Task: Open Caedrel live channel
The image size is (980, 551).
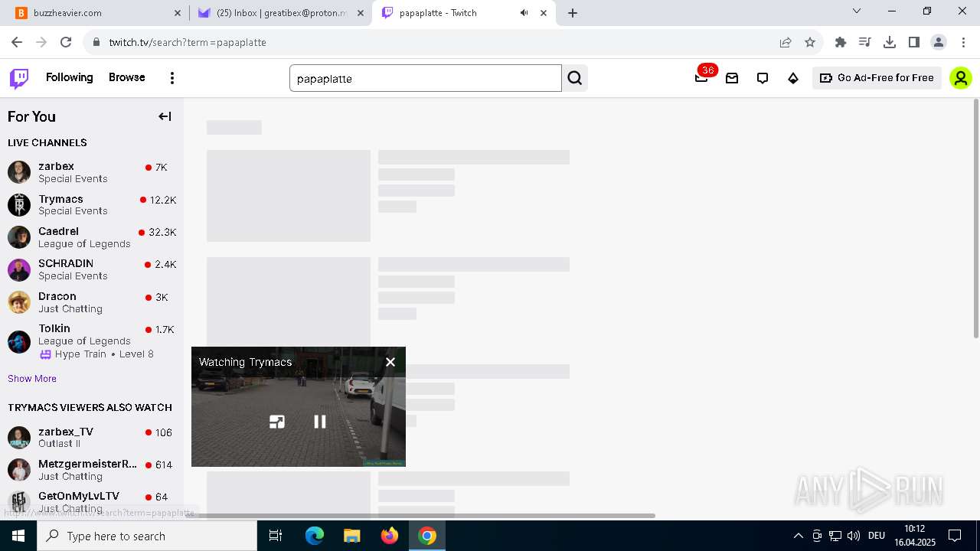Action: coord(92,237)
